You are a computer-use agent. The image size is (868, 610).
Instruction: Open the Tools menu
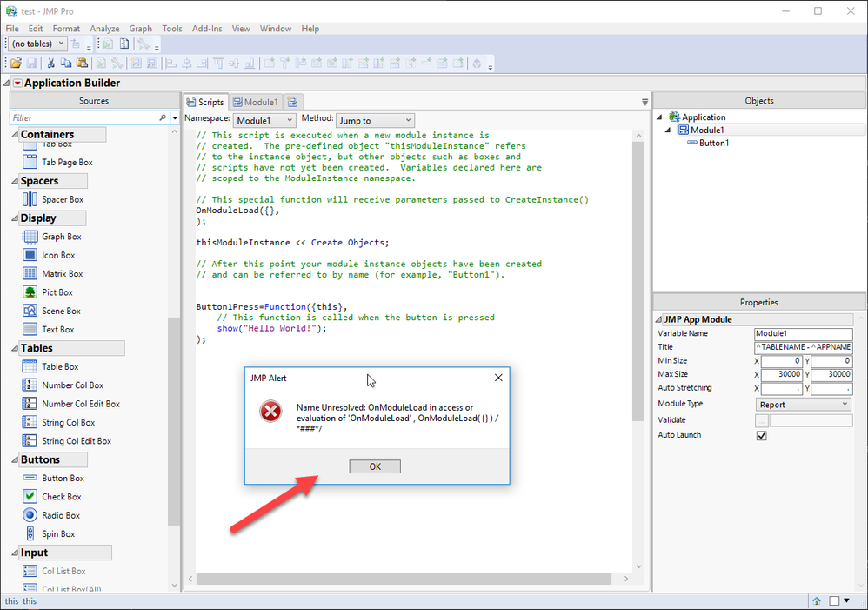pos(172,28)
